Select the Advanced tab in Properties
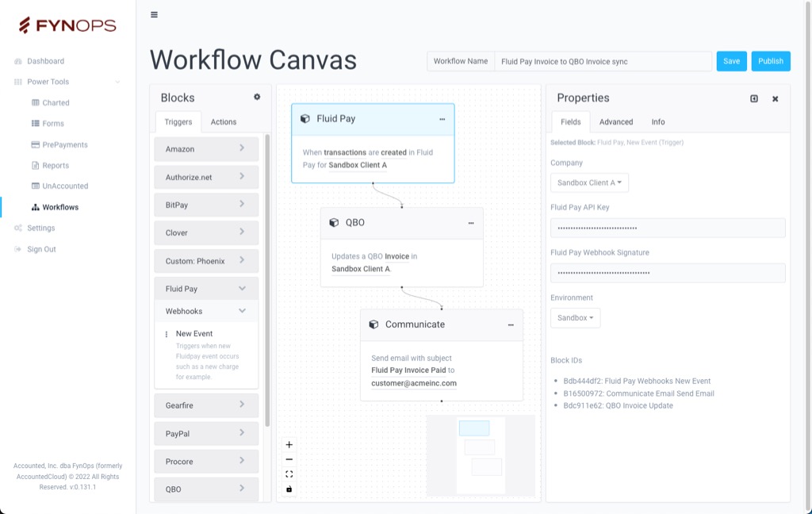Viewport: 812px width, 514px height. tap(616, 122)
